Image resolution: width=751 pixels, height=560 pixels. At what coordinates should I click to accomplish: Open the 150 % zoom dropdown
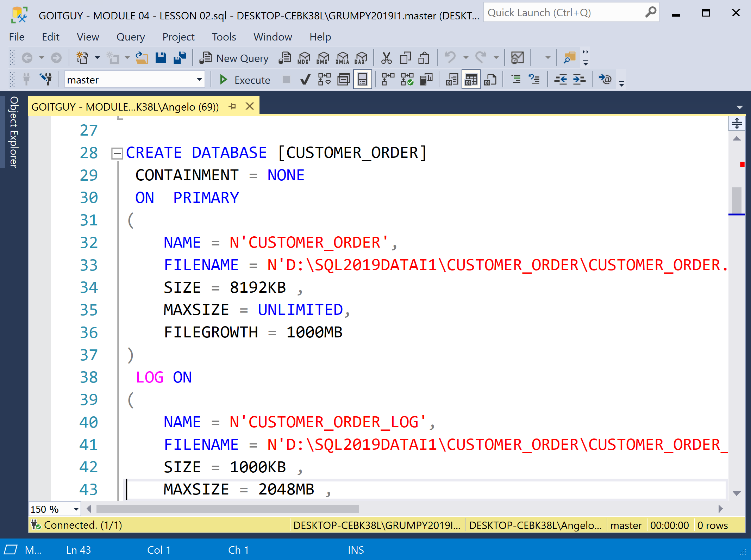pyautogui.click(x=76, y=509)
